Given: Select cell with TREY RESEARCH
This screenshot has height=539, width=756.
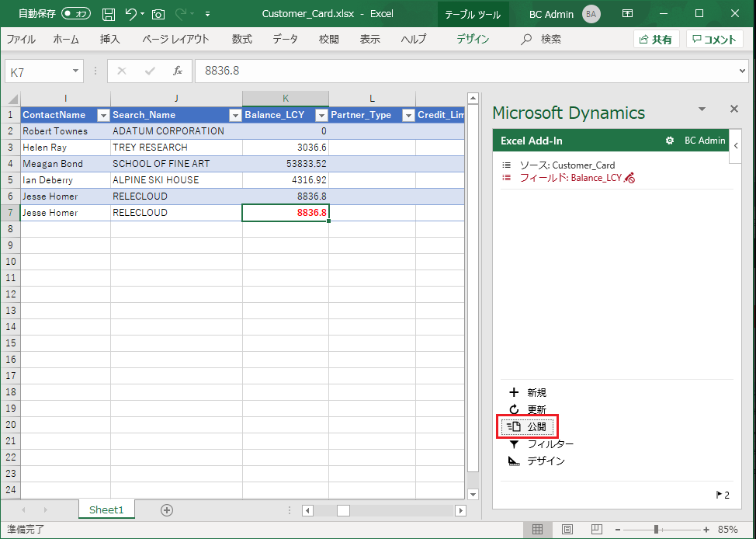Looking at the screenshot, I should point(176,147).
